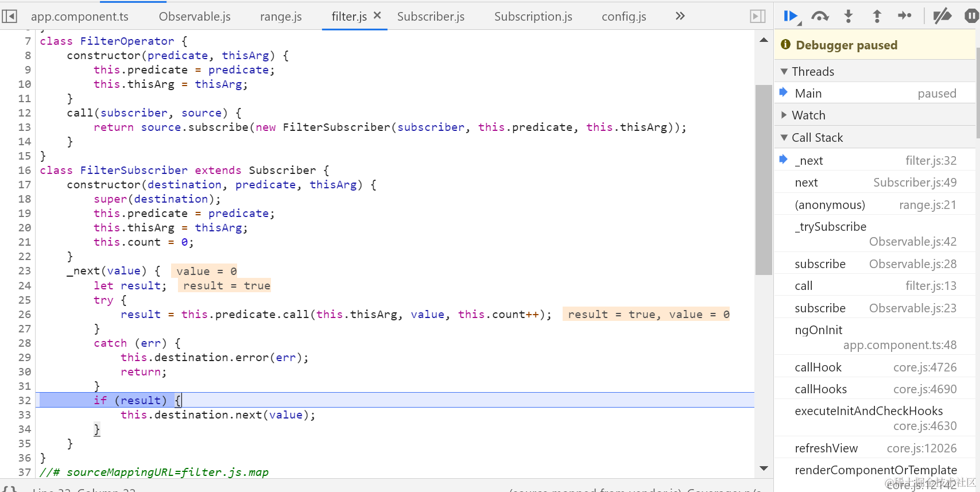Collapse the Threads section
The width and height of the screenshot is (980, 492).
875,71
